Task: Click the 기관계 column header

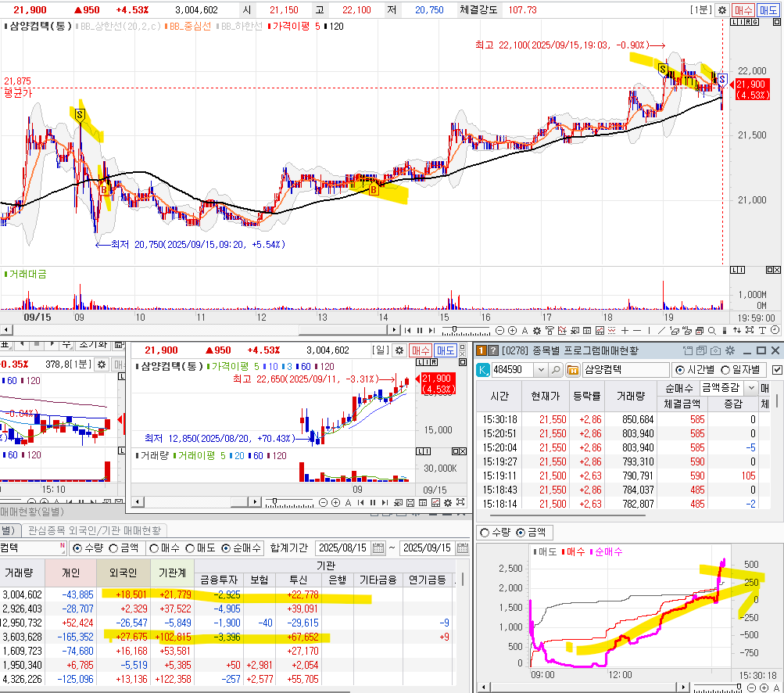Action: (172, 573)
